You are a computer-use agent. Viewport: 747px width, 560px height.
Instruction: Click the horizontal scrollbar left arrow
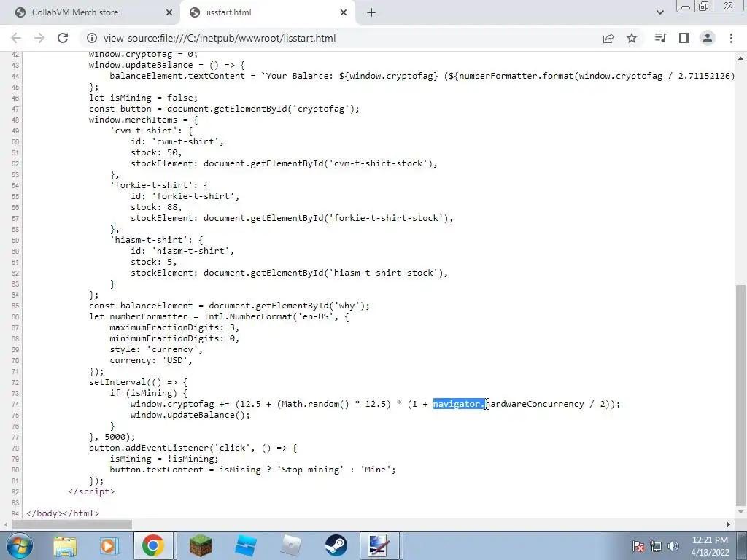click(x=5, y=524)
